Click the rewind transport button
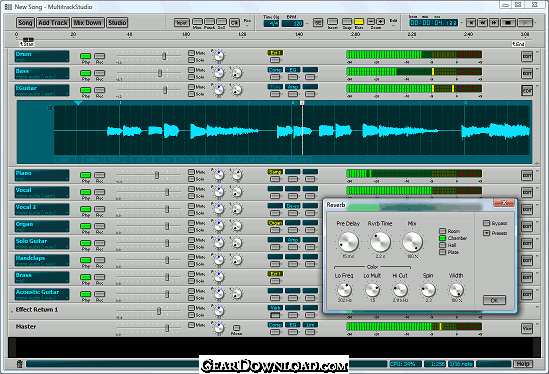 (482, 23)
